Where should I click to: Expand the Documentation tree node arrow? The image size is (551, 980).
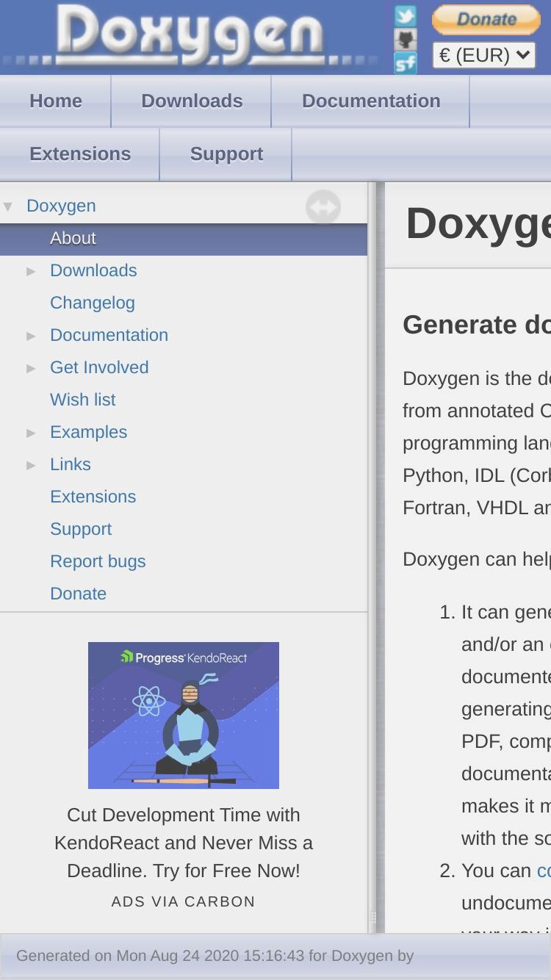pos(31,336)
